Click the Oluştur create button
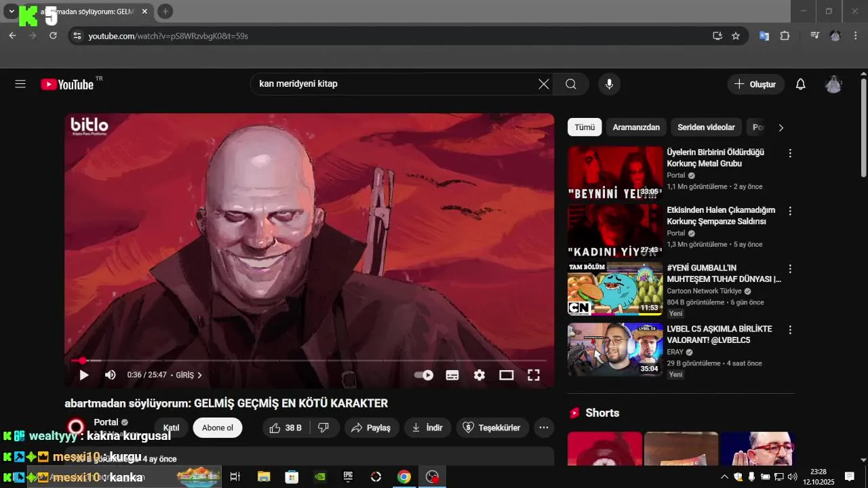This screenshot has height=488, width=868. [x=756, y=84]
